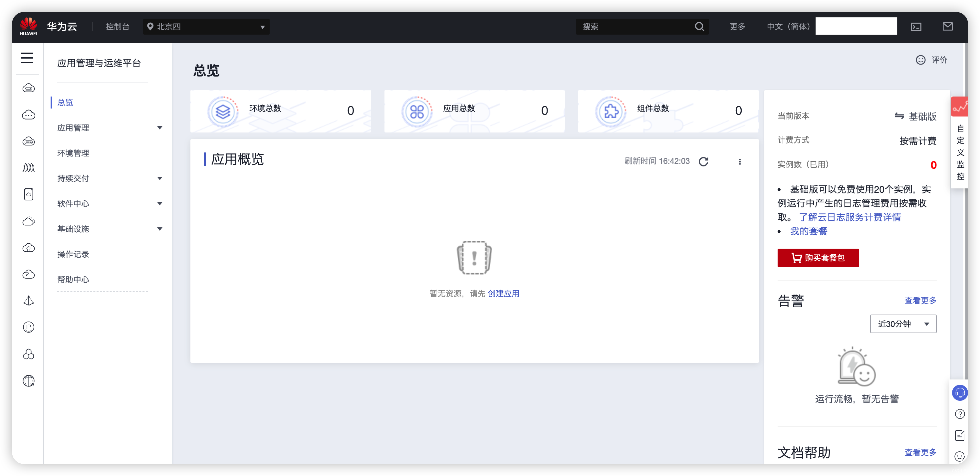Image resolution: width=980 pixels, height=476 pixels.
Task: Select 环境管理 in sidebar
Action: coord(73,153)
